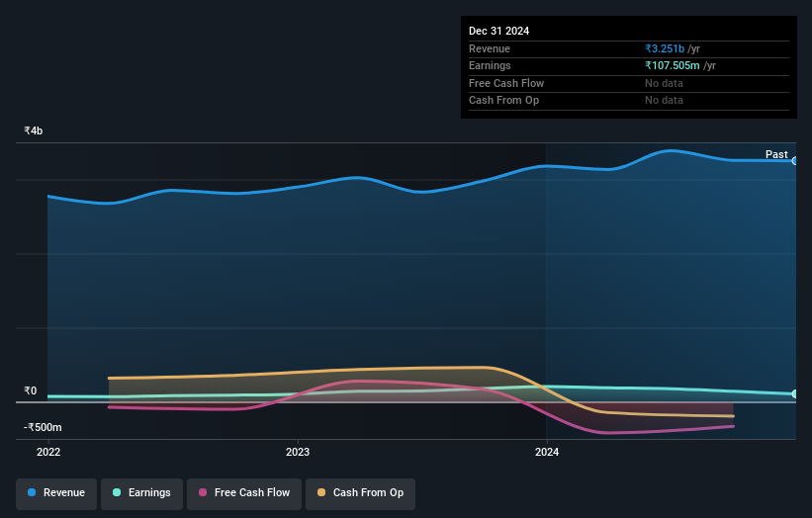Click the 2023 x-axis label

click(298, 453)
